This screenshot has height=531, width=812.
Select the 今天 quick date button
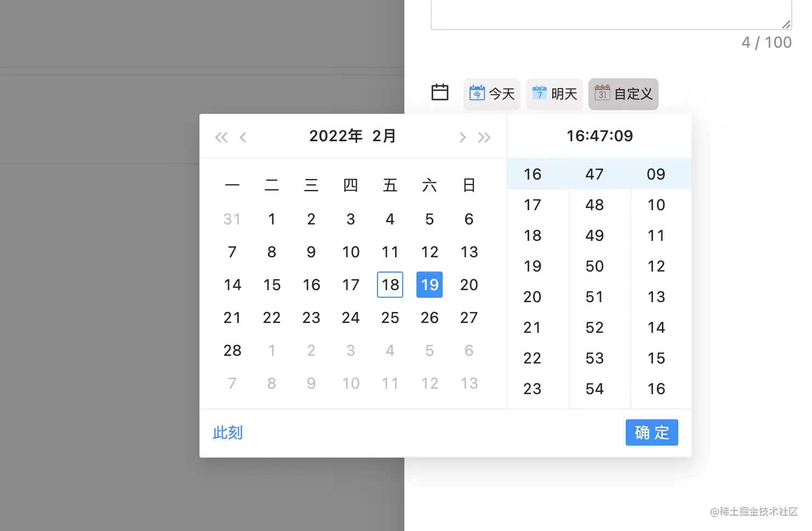(x=492, y=94)
